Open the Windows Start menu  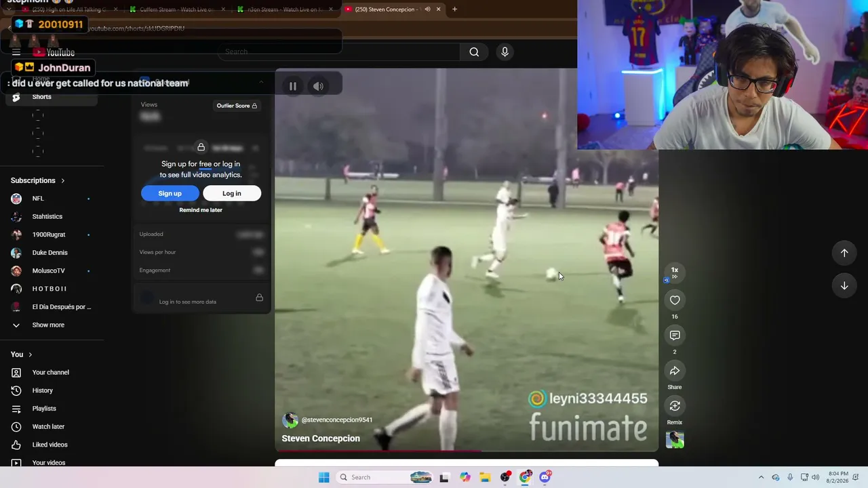pos(324,477)
